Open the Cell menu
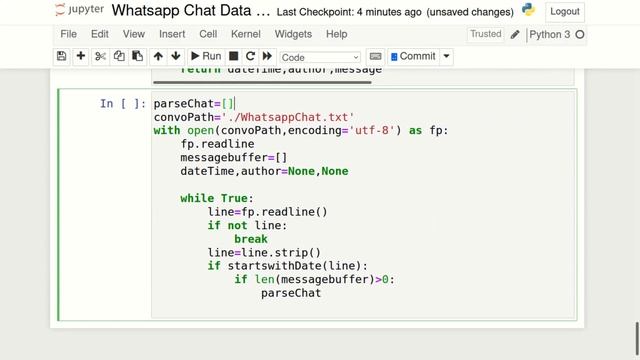Image resolution: width=640 pixels, height=360 pixels. (x=208, y=34)
